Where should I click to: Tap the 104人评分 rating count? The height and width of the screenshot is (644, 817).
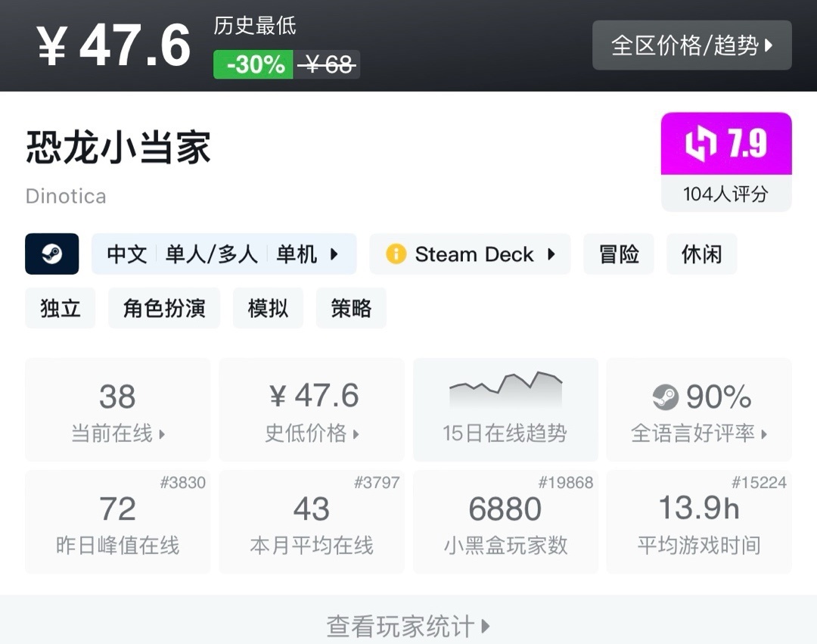click(725, 194)
